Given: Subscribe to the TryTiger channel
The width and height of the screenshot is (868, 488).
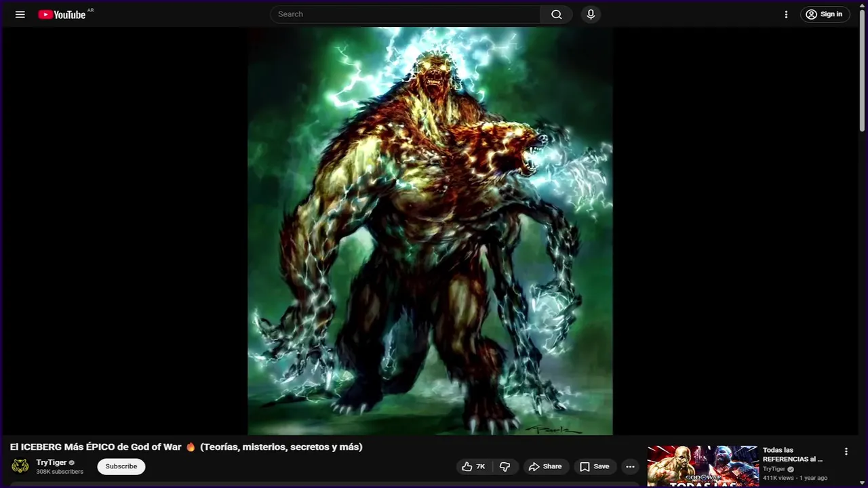Looking at the screenshot, I should [121, 466].
